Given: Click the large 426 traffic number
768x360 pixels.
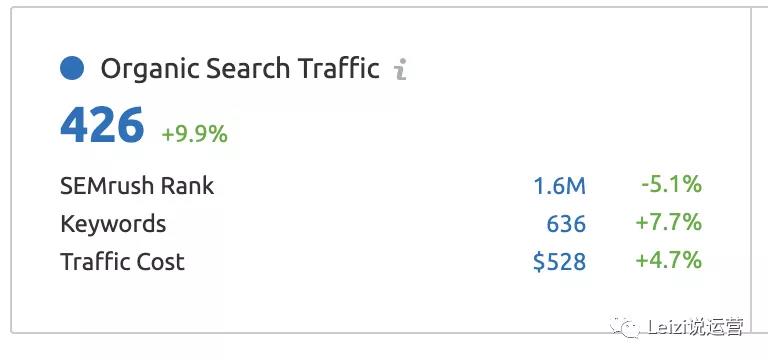Looking at the screenshot, I should point(102,125).
